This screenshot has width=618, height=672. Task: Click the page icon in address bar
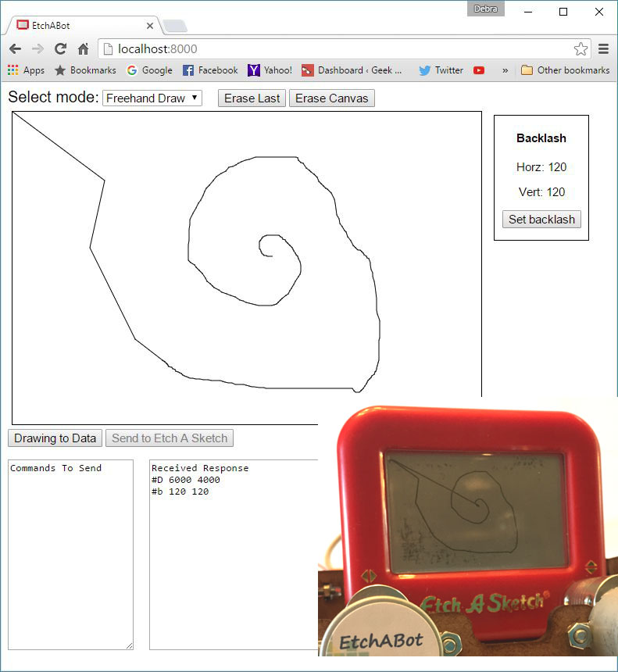[109, 49]
